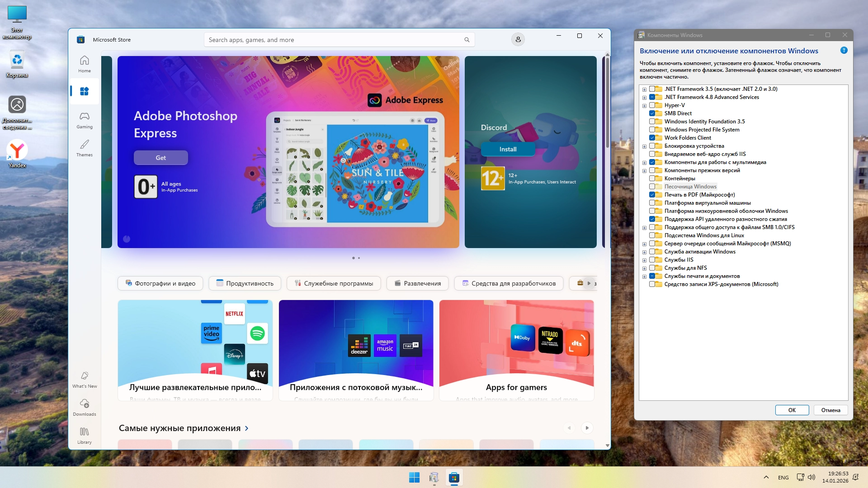The image size is (868, 488).
Task: Click the search magnifier icon in Store
Action: click(x=467, y=40)
